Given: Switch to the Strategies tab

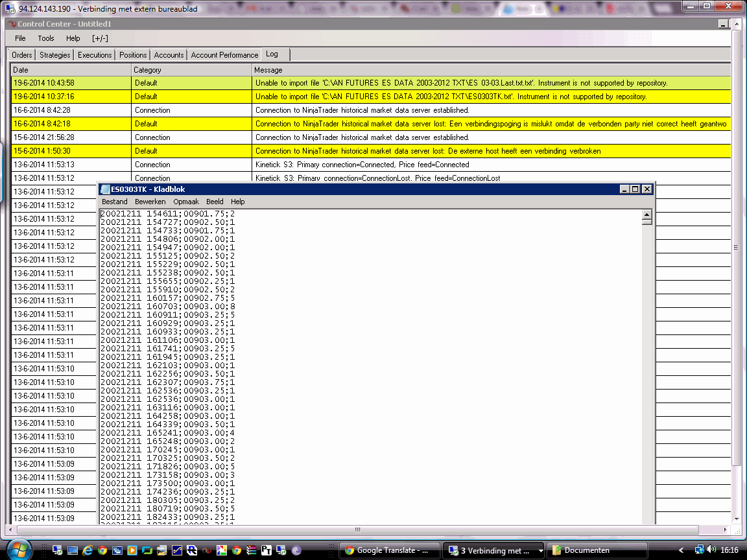Looking at the screenshot, I should point(54,55).
